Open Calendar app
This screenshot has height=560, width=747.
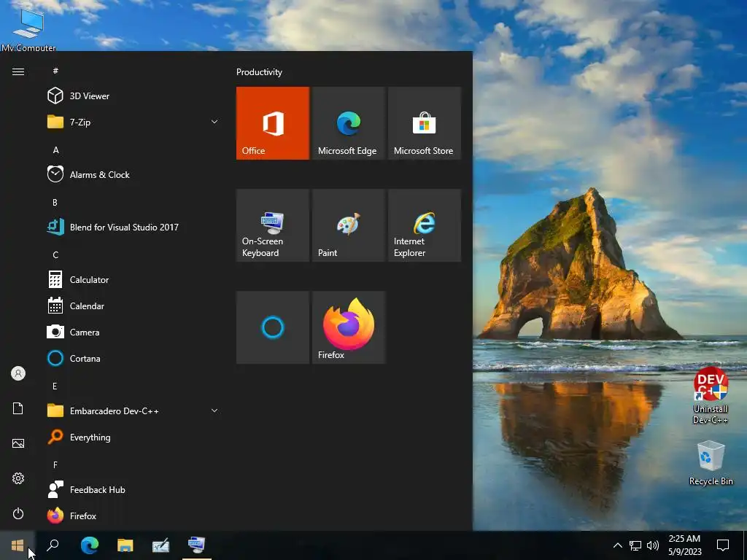133,306
